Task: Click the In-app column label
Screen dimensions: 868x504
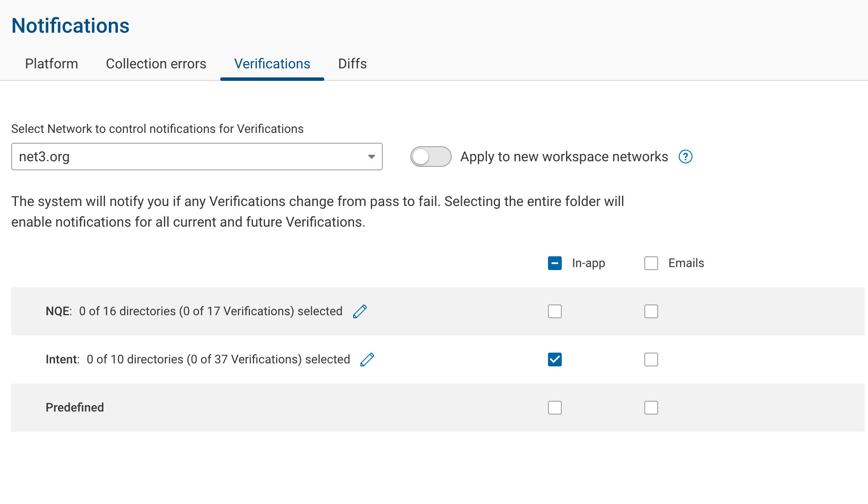Action: (x=588, y=263)
